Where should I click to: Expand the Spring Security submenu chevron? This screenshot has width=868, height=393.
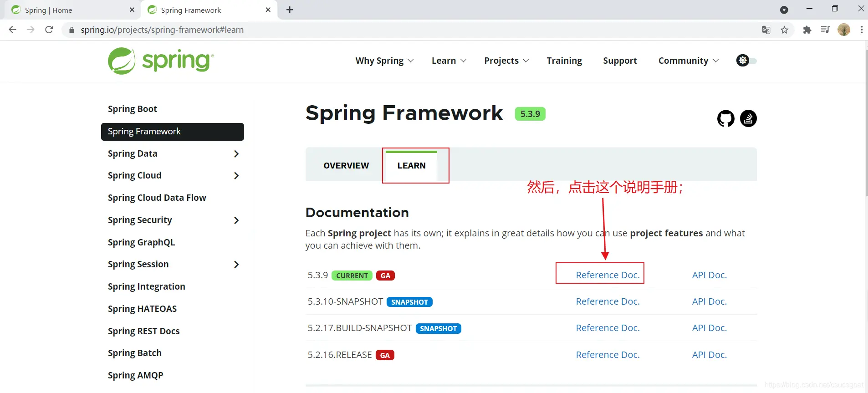[x=236, y=220]
